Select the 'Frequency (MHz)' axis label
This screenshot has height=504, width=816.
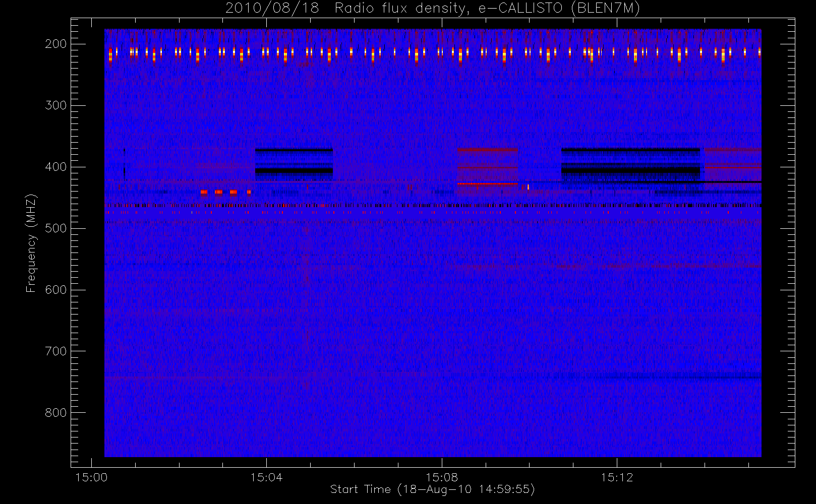[x=31, y=243]
